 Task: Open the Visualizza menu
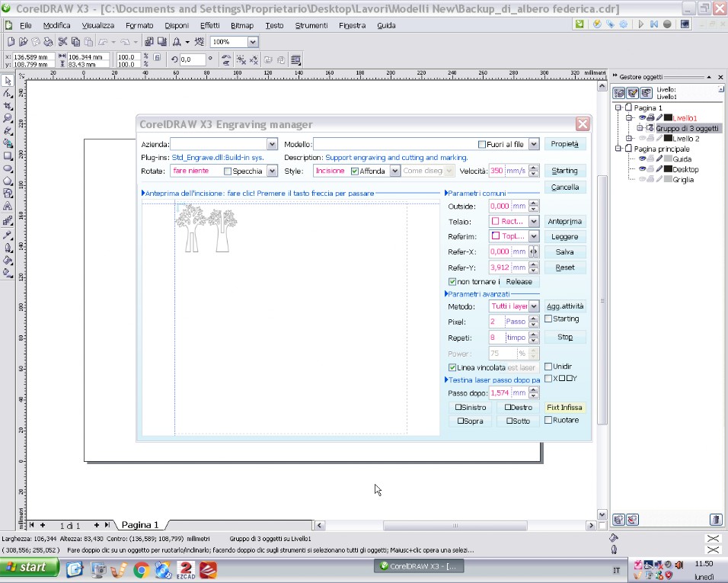coord(98,26)
